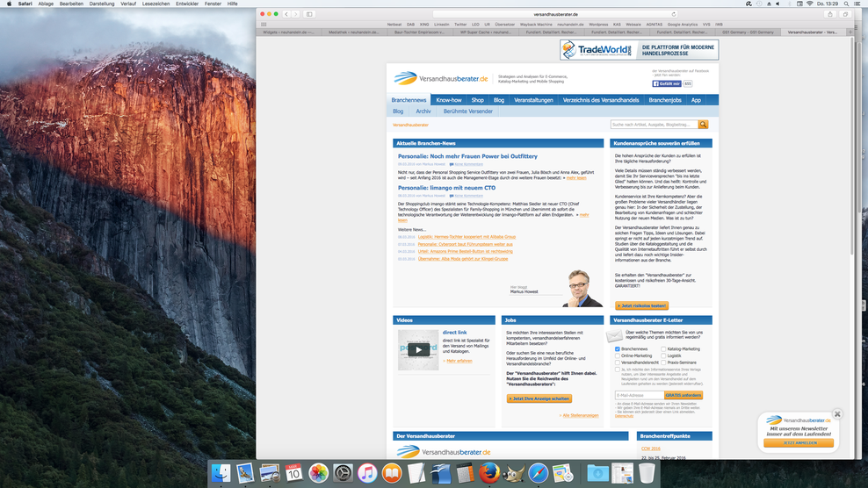Open the Know-how navigation menu
The width and height of the screenshot is (868, 488).
click(x=448, y=100)
